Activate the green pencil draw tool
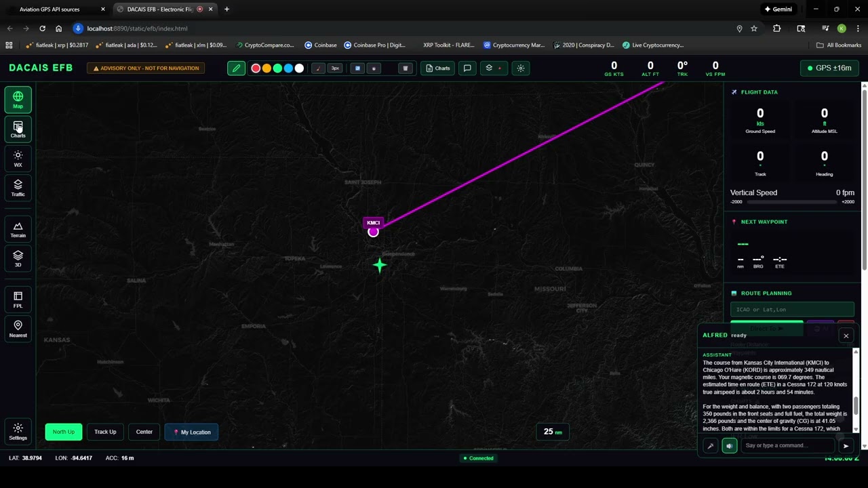868x488 pixels. 236,68
